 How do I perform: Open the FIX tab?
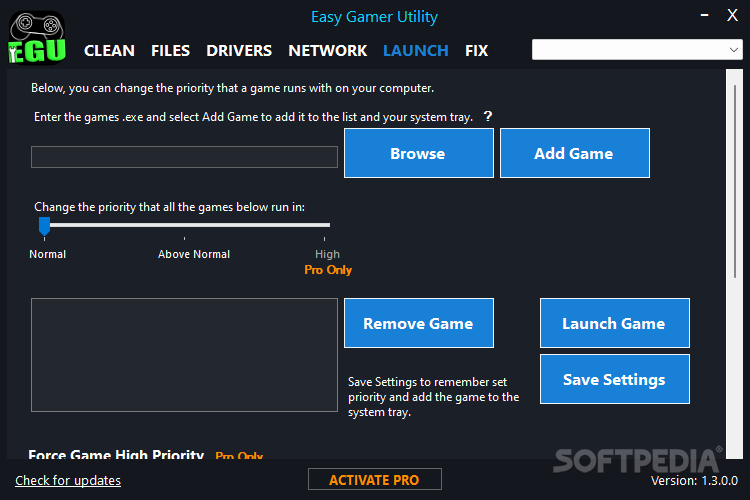[476, 50]
